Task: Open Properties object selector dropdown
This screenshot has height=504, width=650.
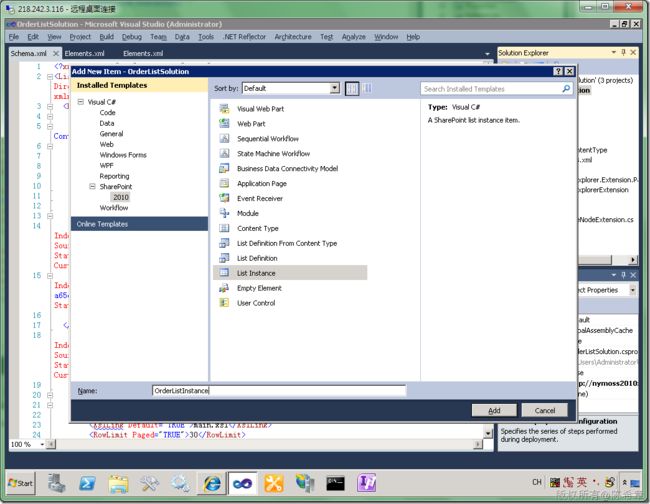Action: point(633,290)
